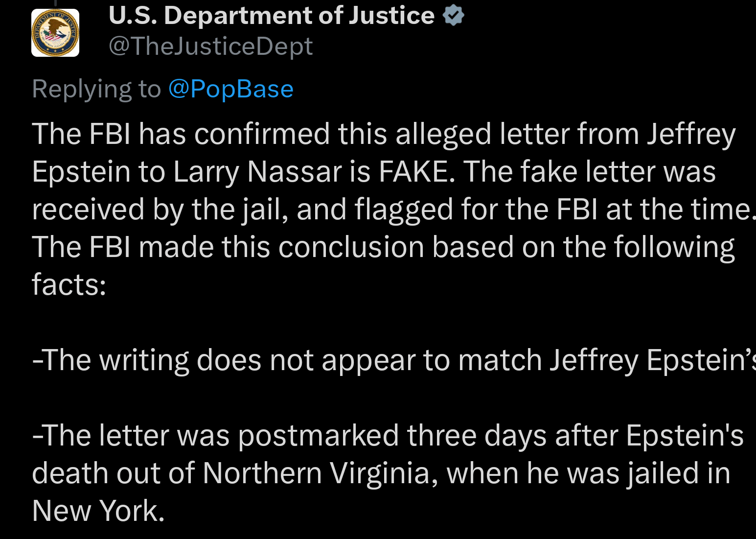The height and width of the screenshot is (539, 756).
Task: Click the blue verified checkmark badge
Action: tap(453, 15)
